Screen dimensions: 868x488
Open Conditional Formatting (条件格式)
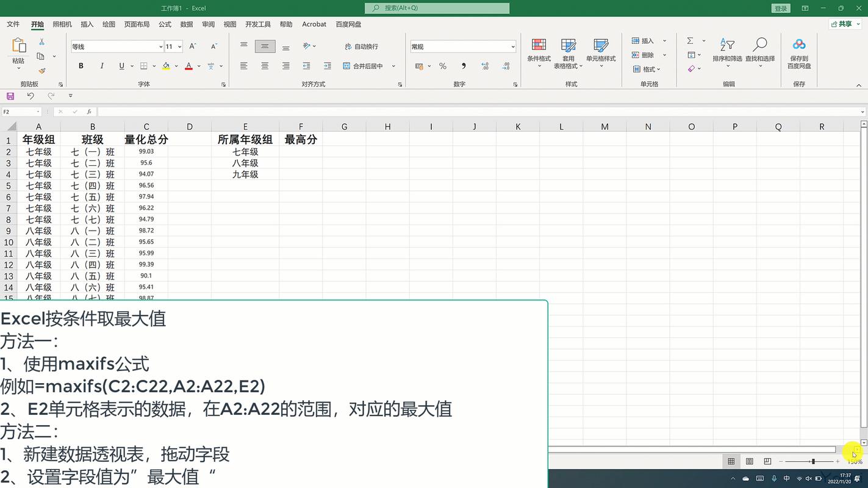(x=539, y=53)
